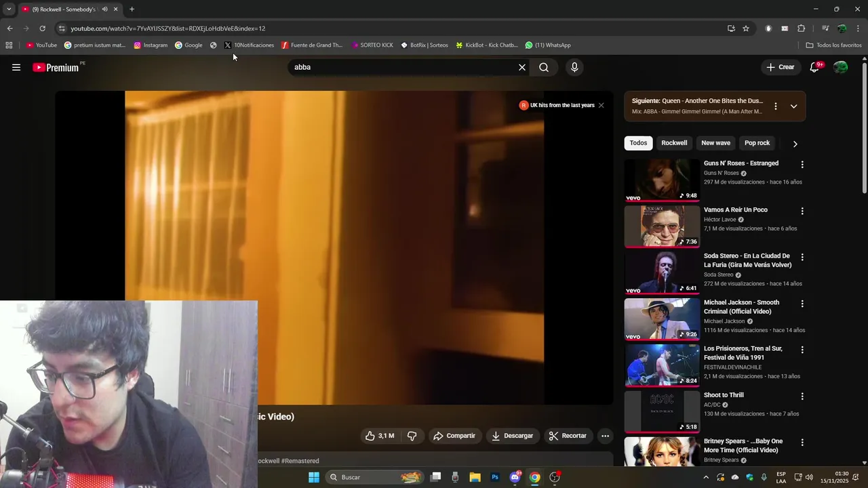Open the YouTube bookmark

pos(41,45)
